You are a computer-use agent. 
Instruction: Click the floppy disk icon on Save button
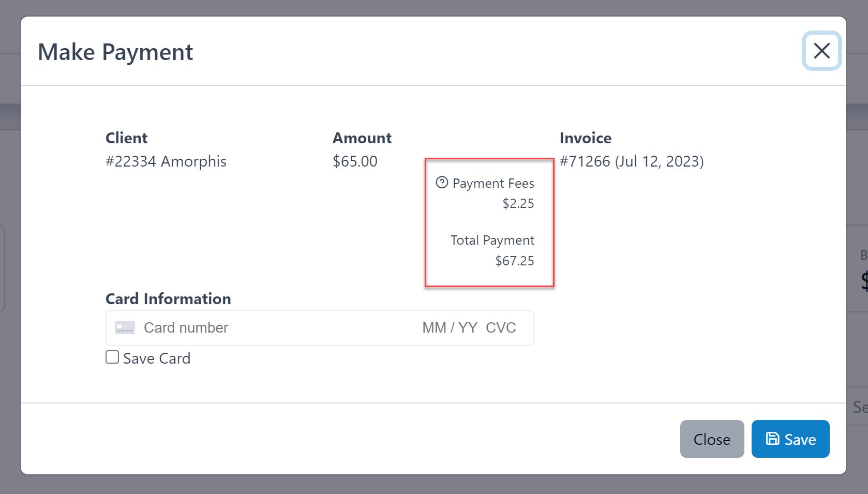click(x=772, y=439)
